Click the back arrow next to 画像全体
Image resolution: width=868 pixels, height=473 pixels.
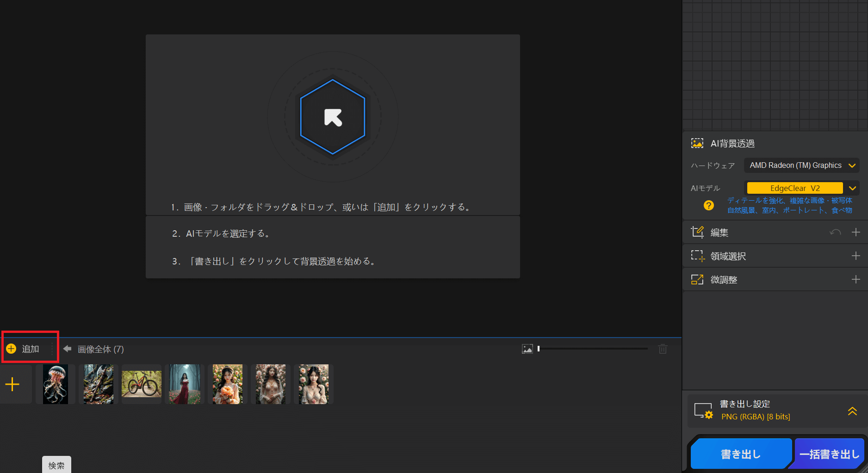coord(68,349)
